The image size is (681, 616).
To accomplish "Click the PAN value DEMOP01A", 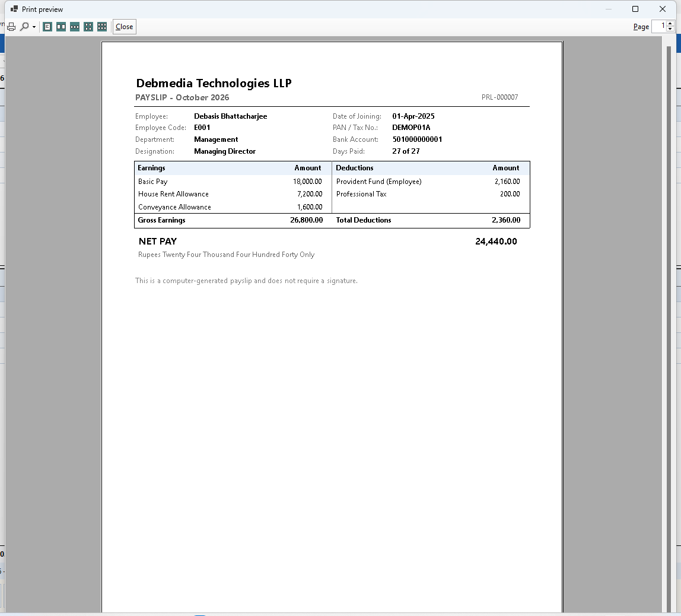I will pyautogui.click(x=411, y=127).
